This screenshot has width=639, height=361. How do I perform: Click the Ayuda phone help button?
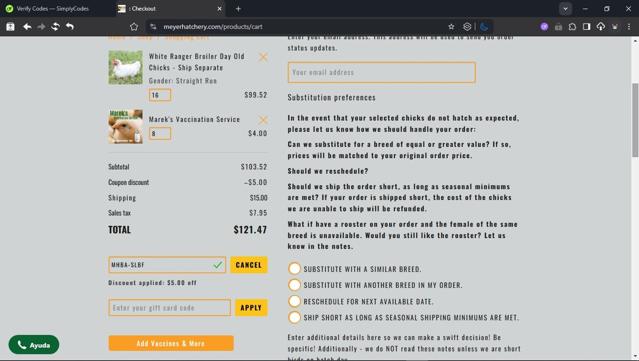click(x=34, y=345)
